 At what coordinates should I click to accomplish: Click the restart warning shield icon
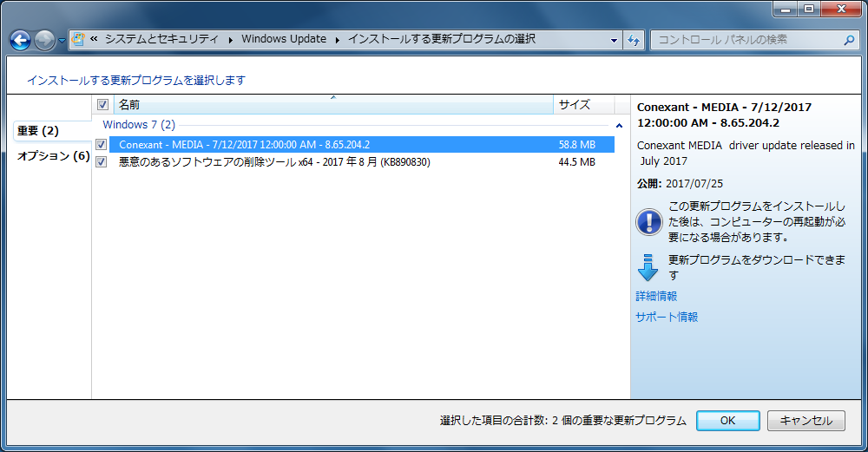tap(649, 222)
